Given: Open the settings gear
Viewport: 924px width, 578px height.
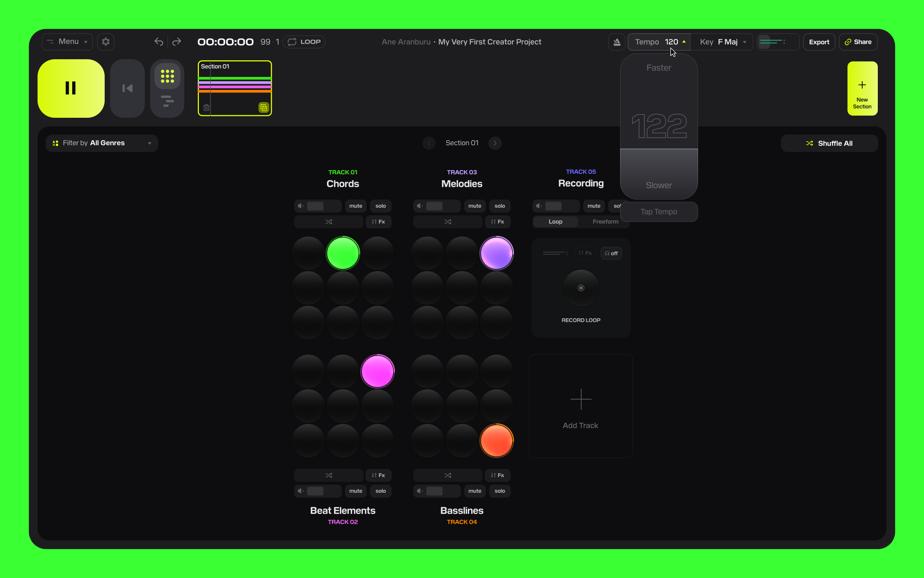Looking at the screenshot, I should point(106,42).
